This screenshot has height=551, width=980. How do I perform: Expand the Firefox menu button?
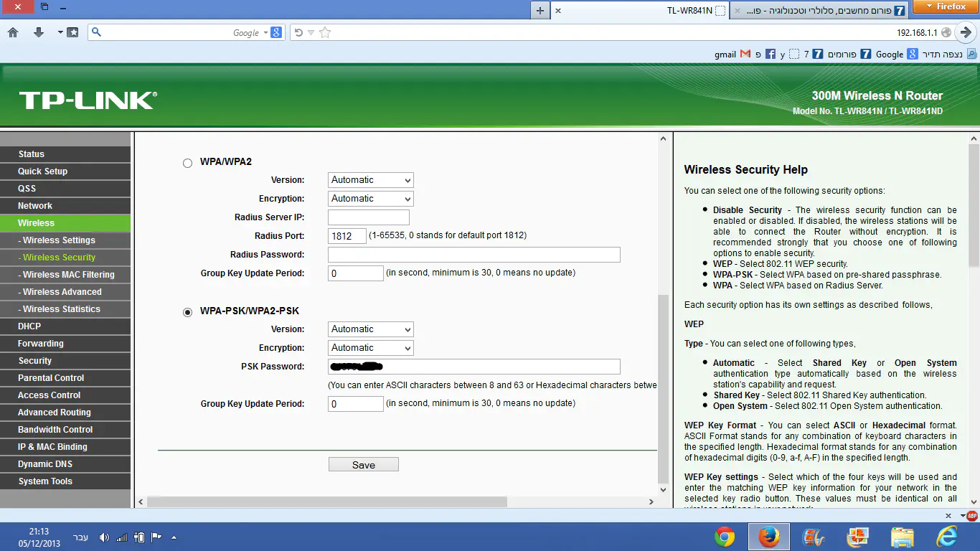click(x=946, y=6)
